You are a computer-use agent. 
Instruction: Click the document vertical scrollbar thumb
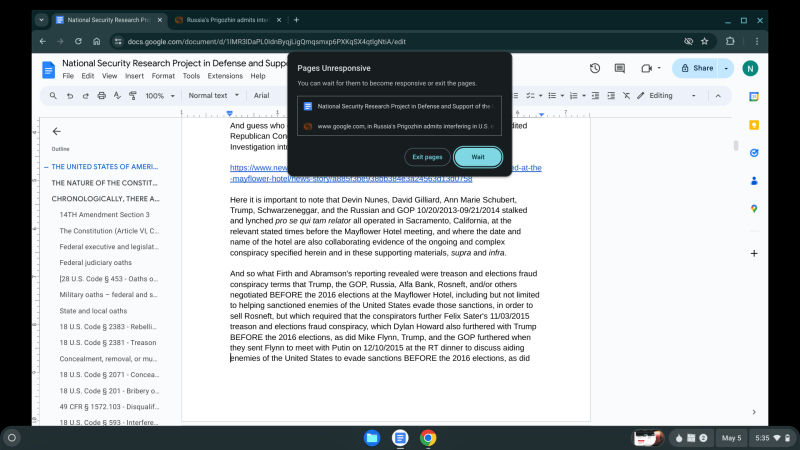[x=736, y=145]
